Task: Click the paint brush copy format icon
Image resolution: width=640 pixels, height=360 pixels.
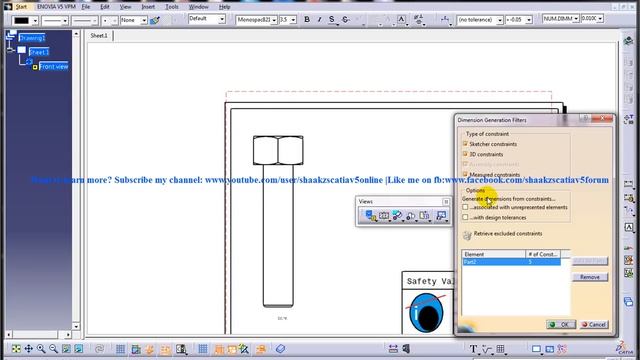Action: point(155,20)
